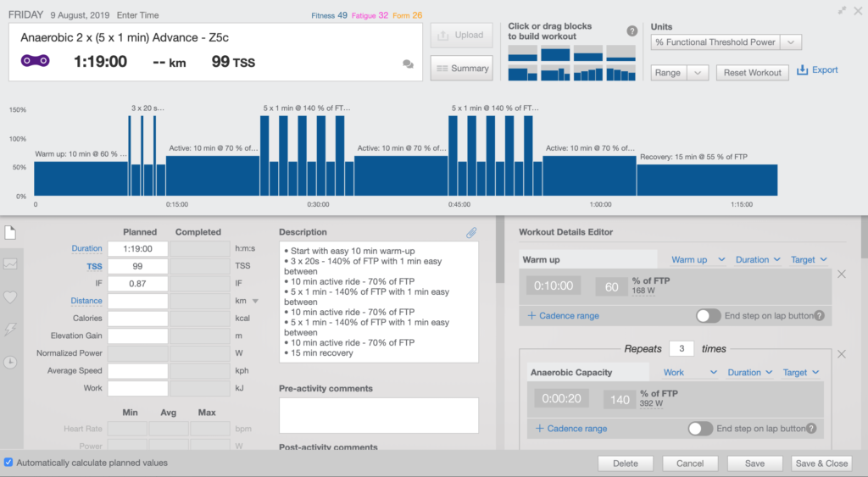Toggle Automatically calculate planned values checkbox
This screenshot has height=477, width=868.
click(8, 463)
